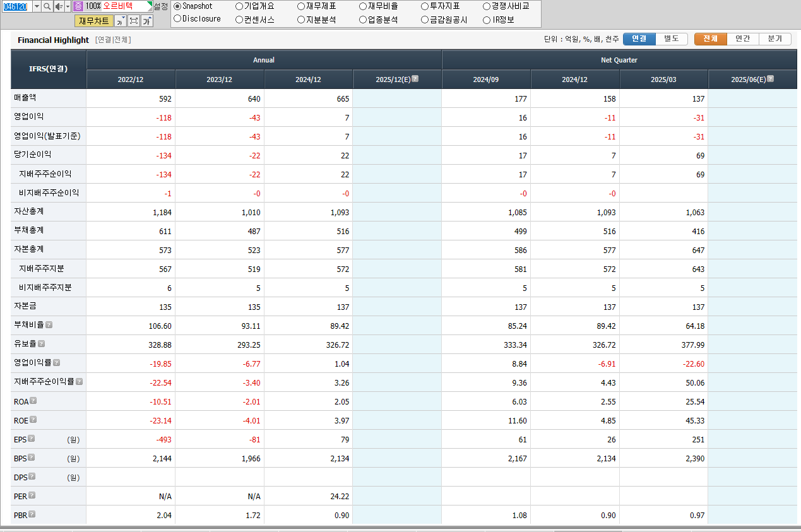Click help icon next to EPS

[31, 439]
